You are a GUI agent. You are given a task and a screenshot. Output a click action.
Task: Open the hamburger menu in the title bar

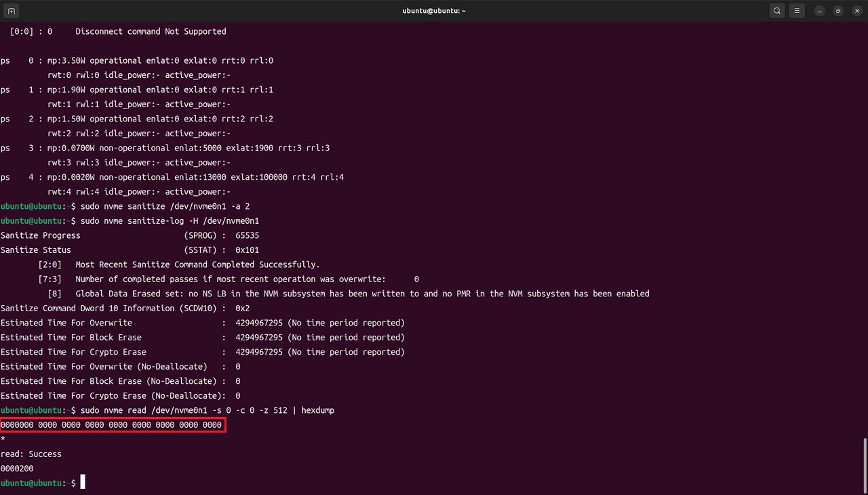coord(797,11)
